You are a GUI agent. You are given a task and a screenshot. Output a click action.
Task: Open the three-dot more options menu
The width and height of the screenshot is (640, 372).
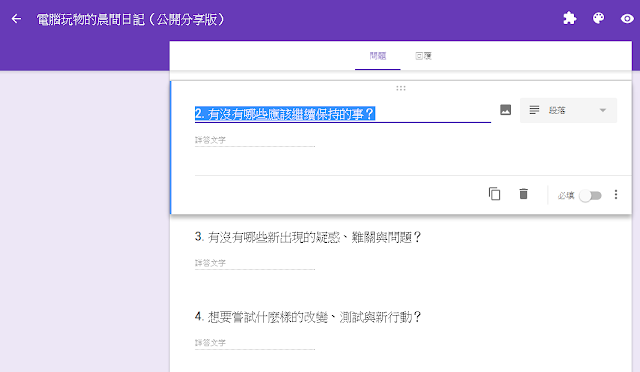pos(616,195)
